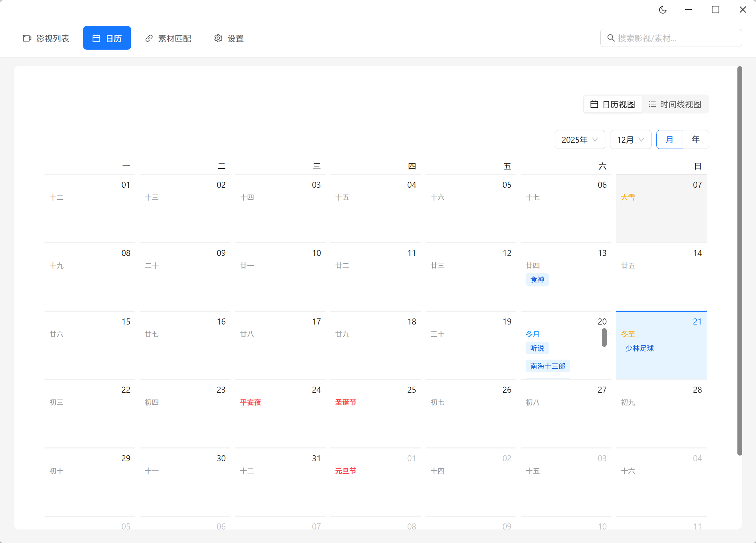This screenshot has width=756, height=543.
Task: Open the 少林足球 event on the 21st
Action: point(639,348)
